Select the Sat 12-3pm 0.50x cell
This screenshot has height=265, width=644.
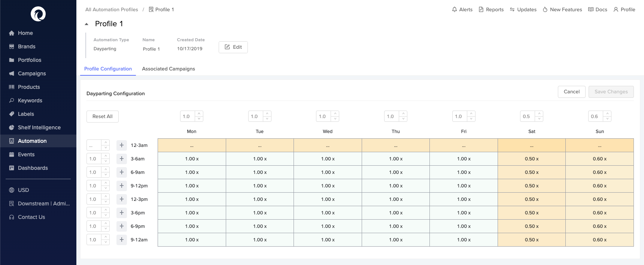coord(532,199)
